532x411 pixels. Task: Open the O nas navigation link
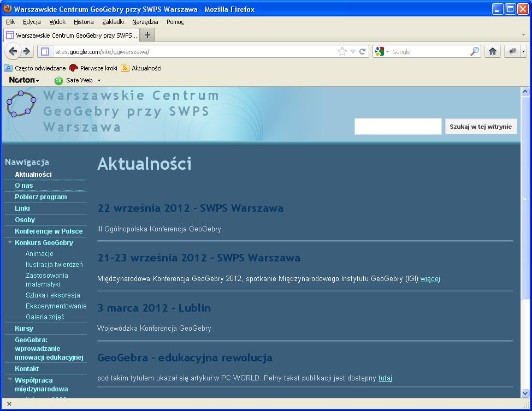[23, 186]
